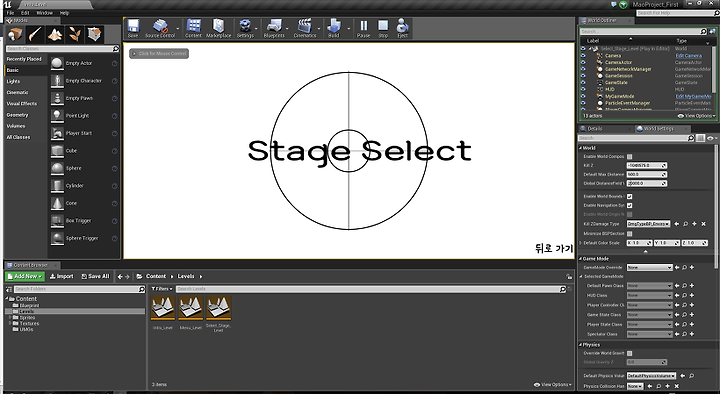Viewport: 720px width, 394px height.
Task: Uncheck Enable Navigation System
Action: [x=630, y=205]
